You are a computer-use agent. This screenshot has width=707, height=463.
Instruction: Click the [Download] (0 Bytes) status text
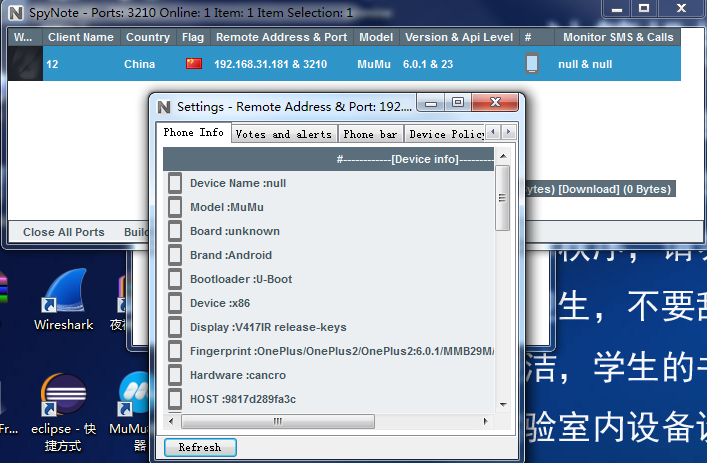(x=615, y=189)
